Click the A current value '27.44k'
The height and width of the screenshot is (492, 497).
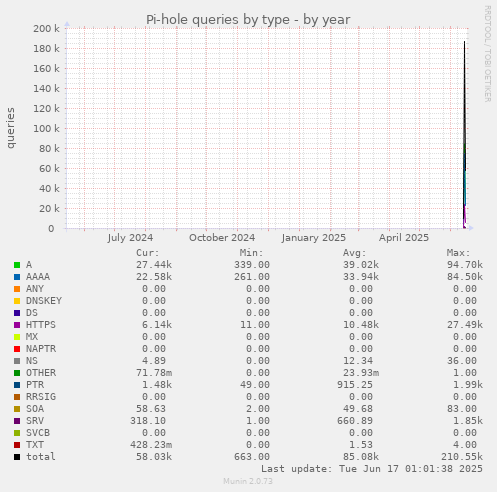(154, 265)
